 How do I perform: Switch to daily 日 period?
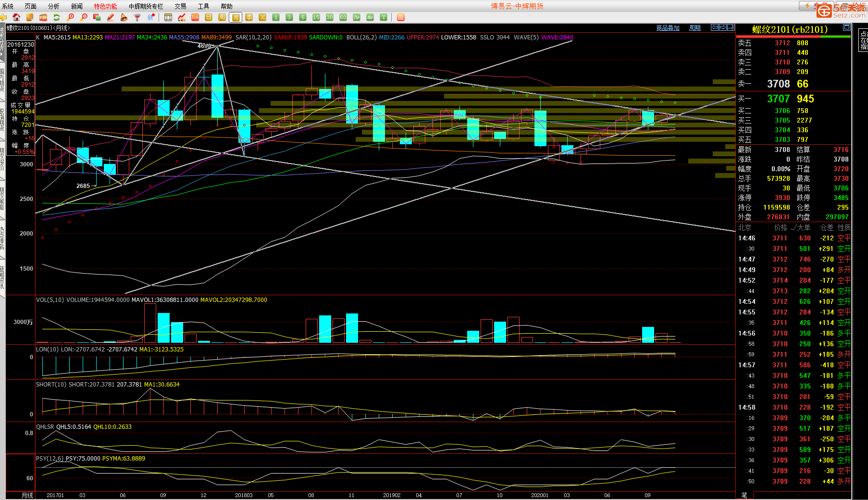pyautogui.click(x=209, y=17)
